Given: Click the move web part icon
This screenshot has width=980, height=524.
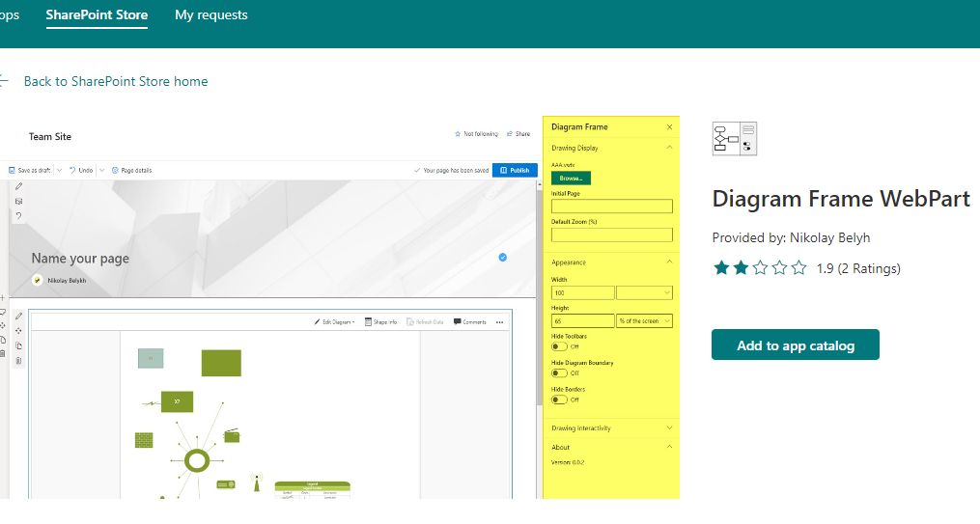Looking at the screenshot, I should click(x=18, y=331).
